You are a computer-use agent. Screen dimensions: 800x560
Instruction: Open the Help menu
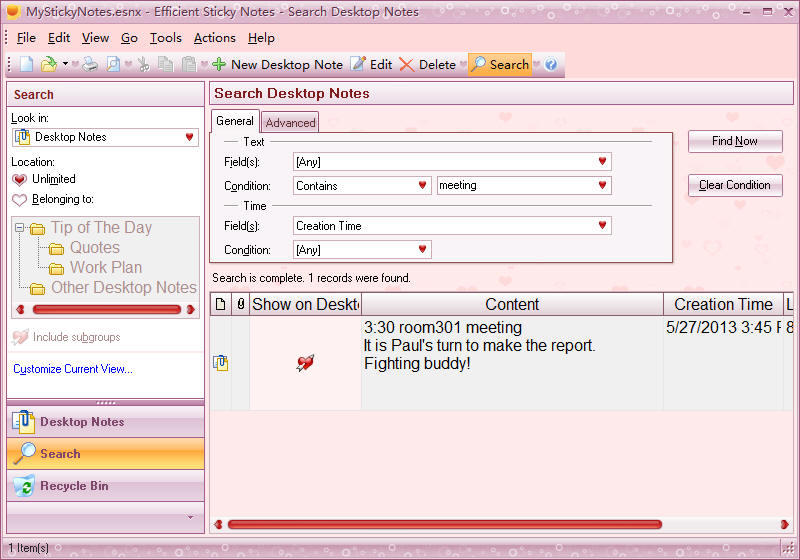261,38
